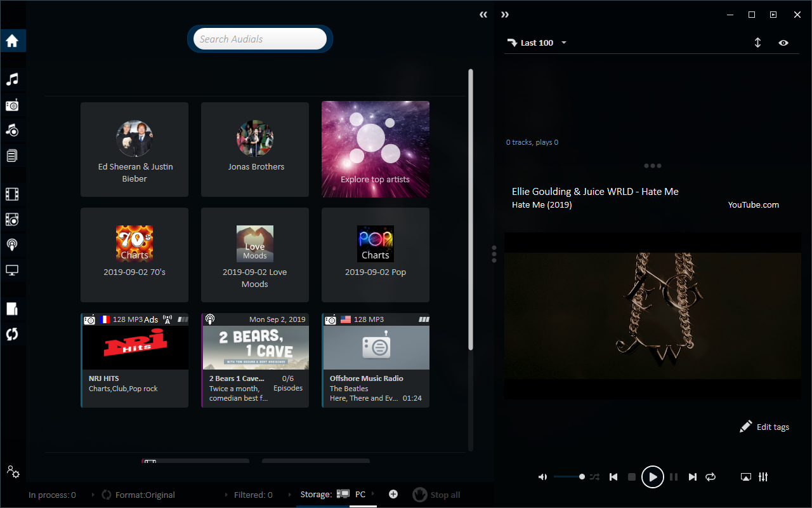Click the vertical scrollbar of the home list

[x=471, y=210]
